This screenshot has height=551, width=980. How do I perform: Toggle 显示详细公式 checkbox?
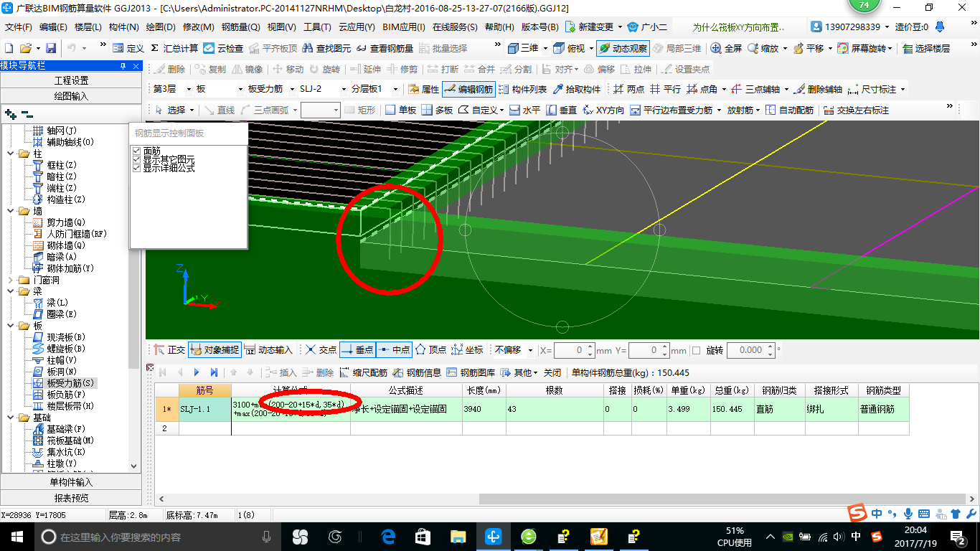click(x=136, y=168)
